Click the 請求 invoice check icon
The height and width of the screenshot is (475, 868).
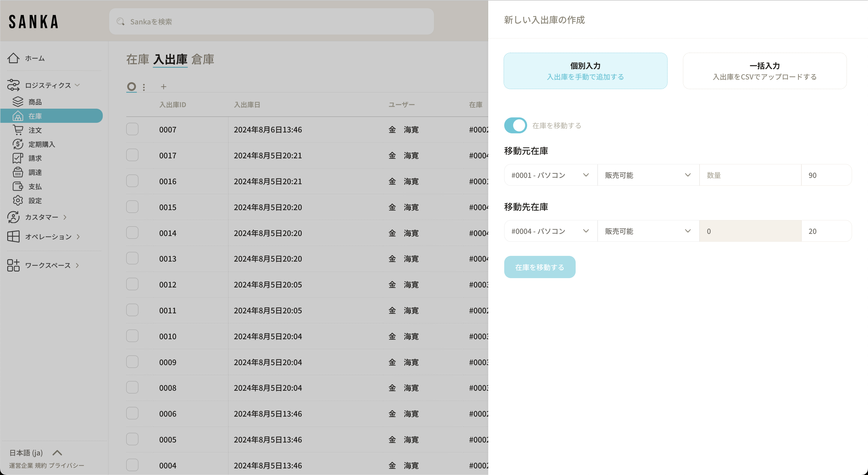click(x=17, y=158)
